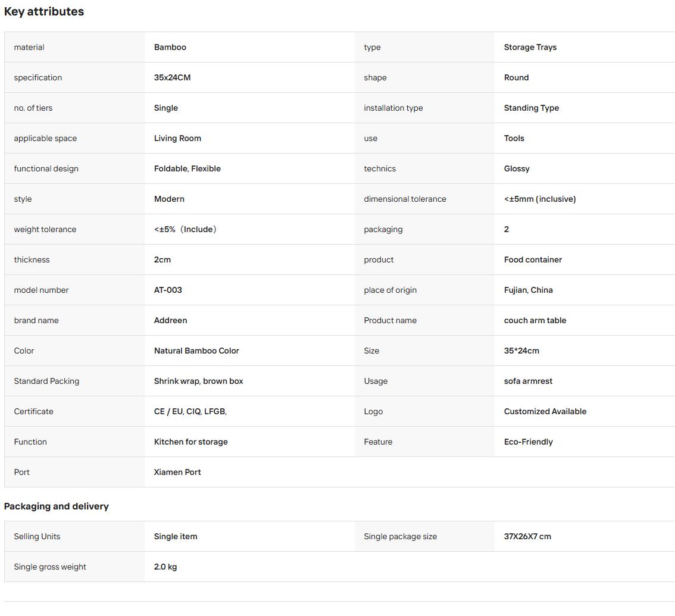Select the Foldable, Flexible functional design value
This screenshot has width=675, height=616.
click(187, 169)
